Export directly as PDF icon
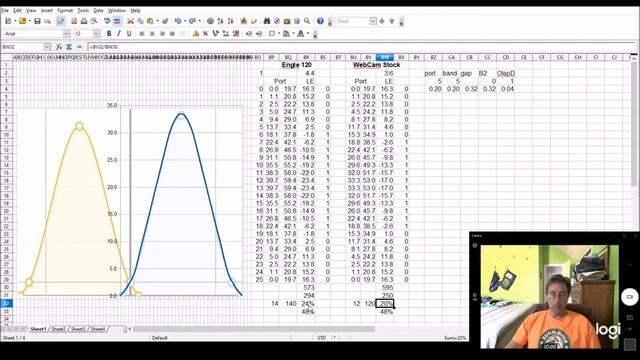Viewport: 640px width, 360px height. coord(74,21)
